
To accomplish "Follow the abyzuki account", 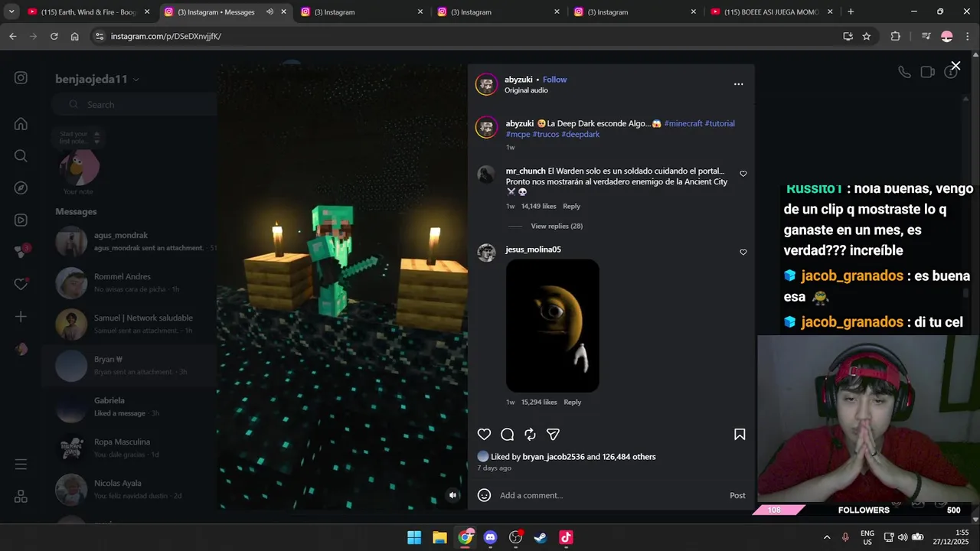I will [555, 80].
